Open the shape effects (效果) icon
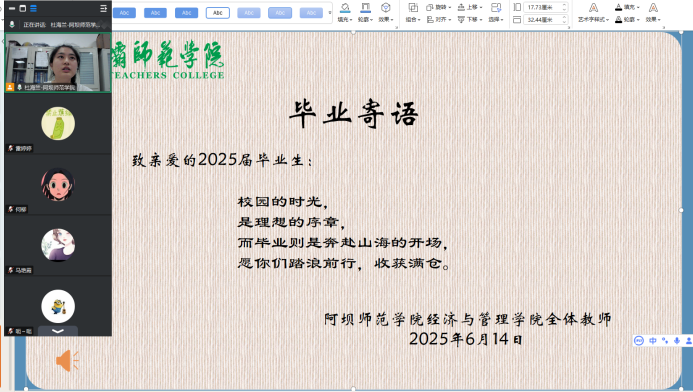 (x=385, y=8)
